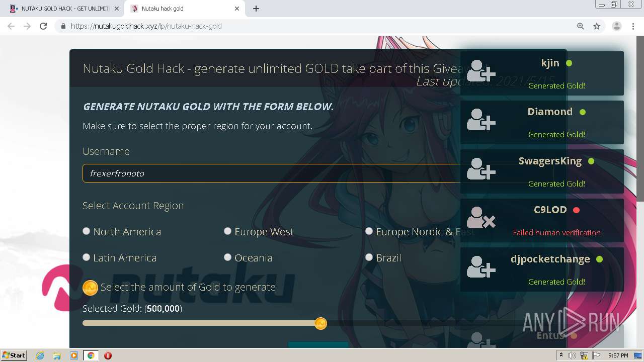644x362 pixels.
Task: Go back with the browser back arrow
Action: click(x=11, y=26)
